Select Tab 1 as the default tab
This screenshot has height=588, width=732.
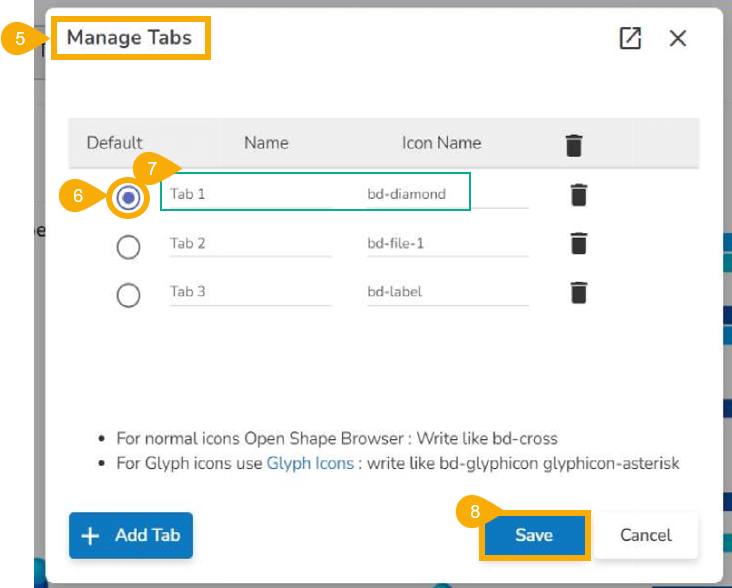click(128, 198)
